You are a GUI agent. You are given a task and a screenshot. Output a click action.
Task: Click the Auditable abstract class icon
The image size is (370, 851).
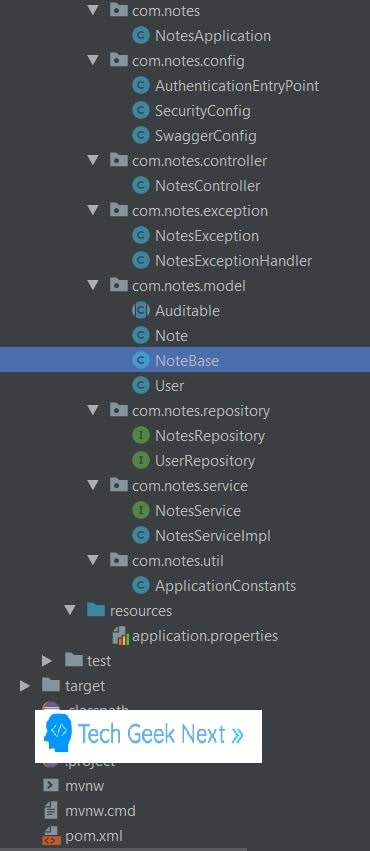tap(141, 310)
